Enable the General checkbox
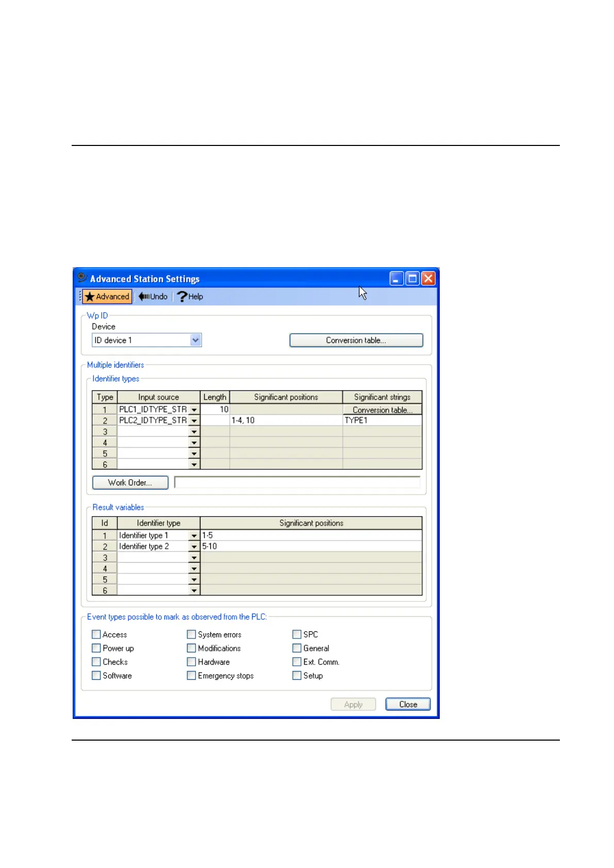This screenshot has width=614, height=868. point(297,648)
